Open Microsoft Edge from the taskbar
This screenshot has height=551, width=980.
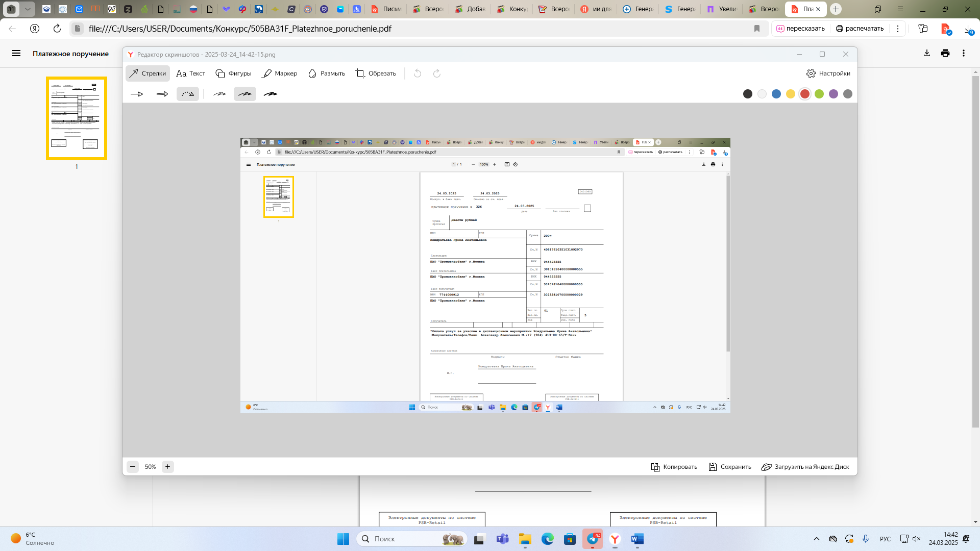tap(548, 539)
